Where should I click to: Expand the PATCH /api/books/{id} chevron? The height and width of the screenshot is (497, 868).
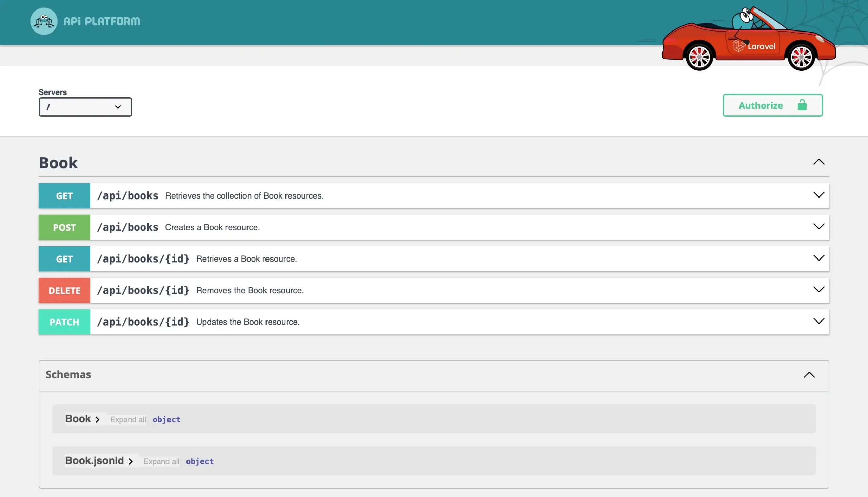819,321
